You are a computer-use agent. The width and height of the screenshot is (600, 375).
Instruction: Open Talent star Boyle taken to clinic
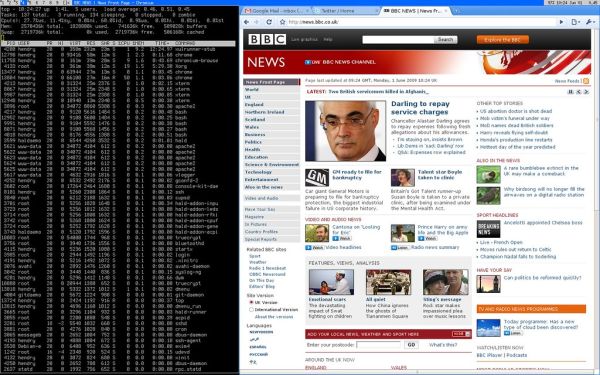[440, 175]
